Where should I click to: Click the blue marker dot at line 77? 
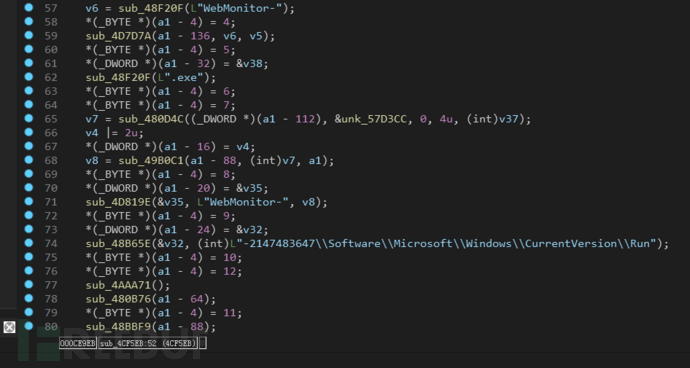tap(29, 284)
